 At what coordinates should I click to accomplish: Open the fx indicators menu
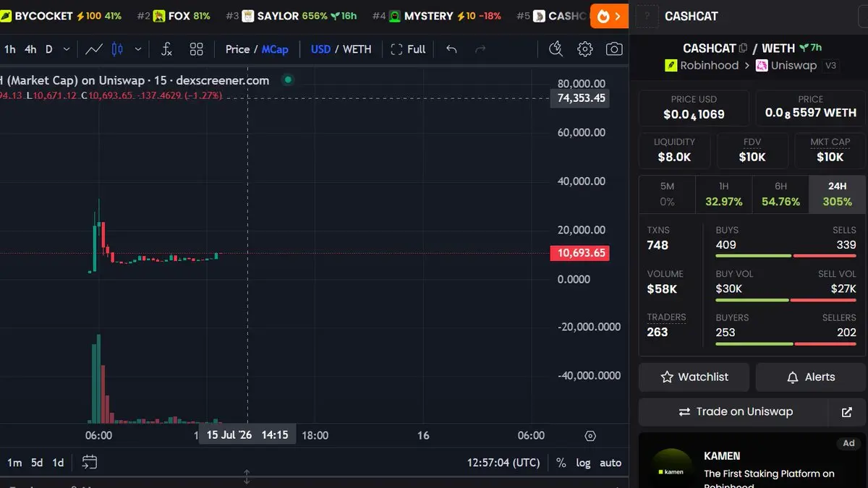click(x=166, y=49)
